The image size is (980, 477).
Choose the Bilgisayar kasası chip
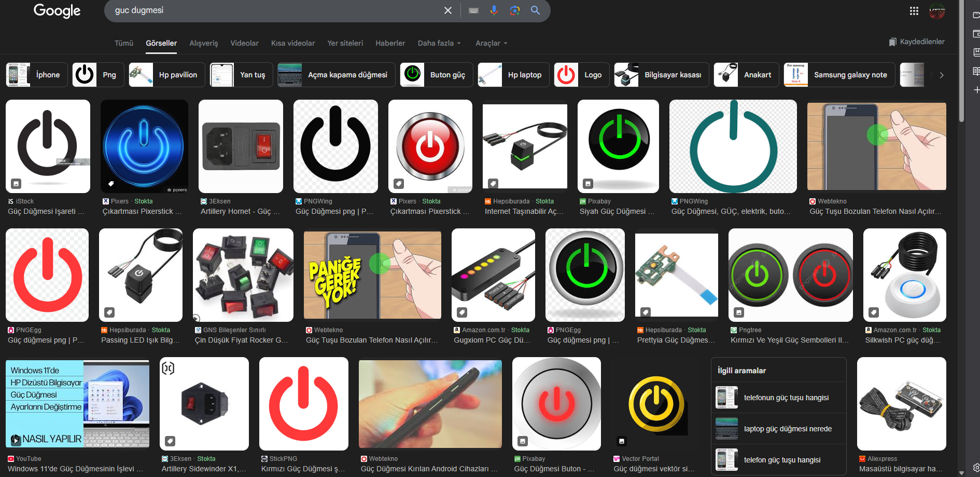662,75
